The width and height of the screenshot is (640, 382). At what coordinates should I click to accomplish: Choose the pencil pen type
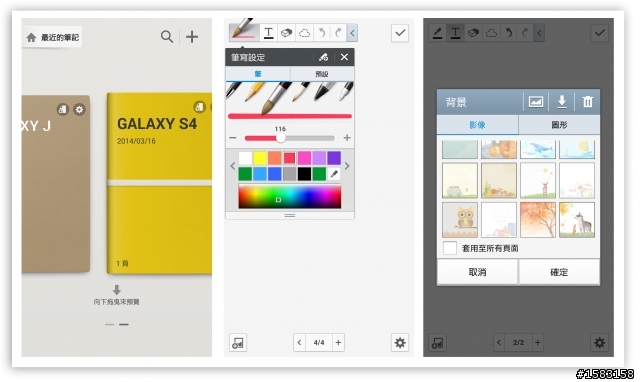click(254, 91)
